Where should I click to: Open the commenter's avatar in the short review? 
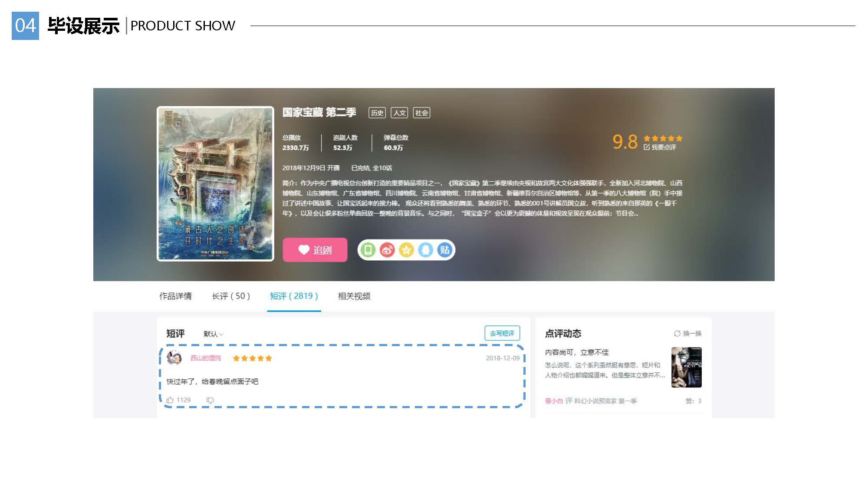(174, 358)
